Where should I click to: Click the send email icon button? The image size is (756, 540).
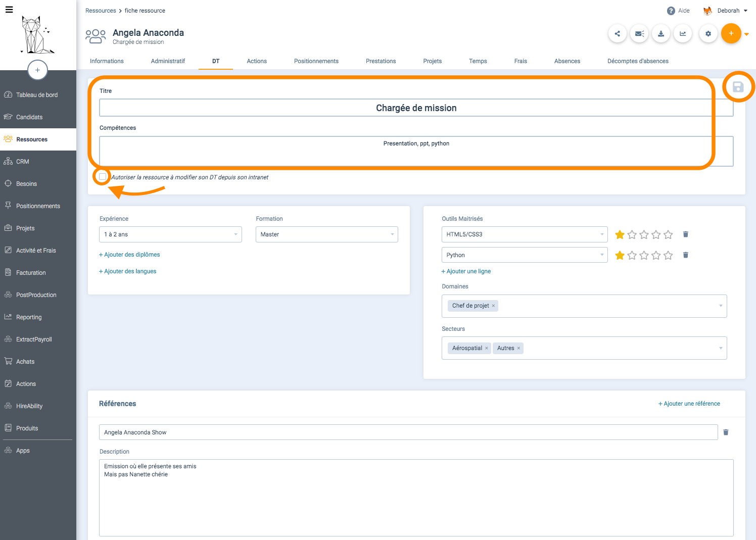point(639,34)
